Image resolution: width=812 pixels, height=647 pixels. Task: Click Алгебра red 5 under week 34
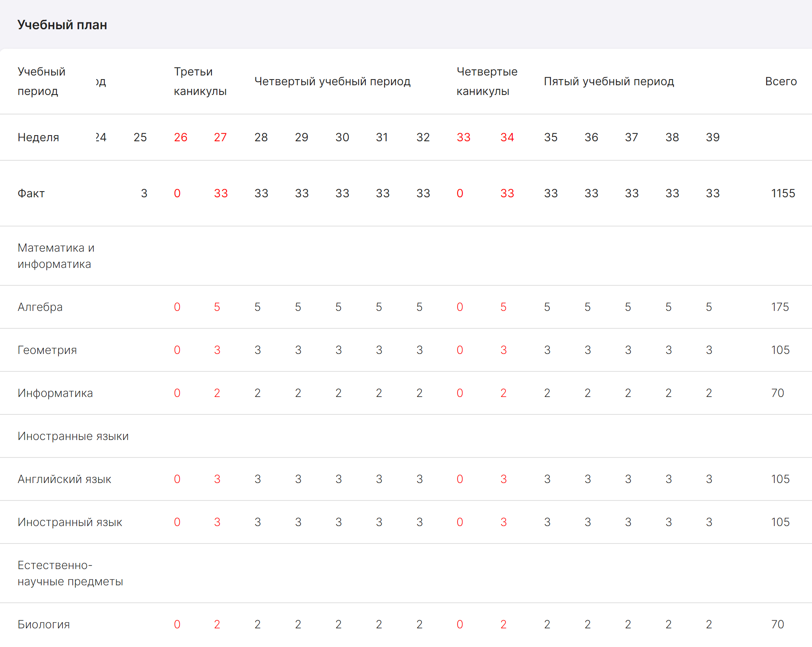tap(503, 307)
